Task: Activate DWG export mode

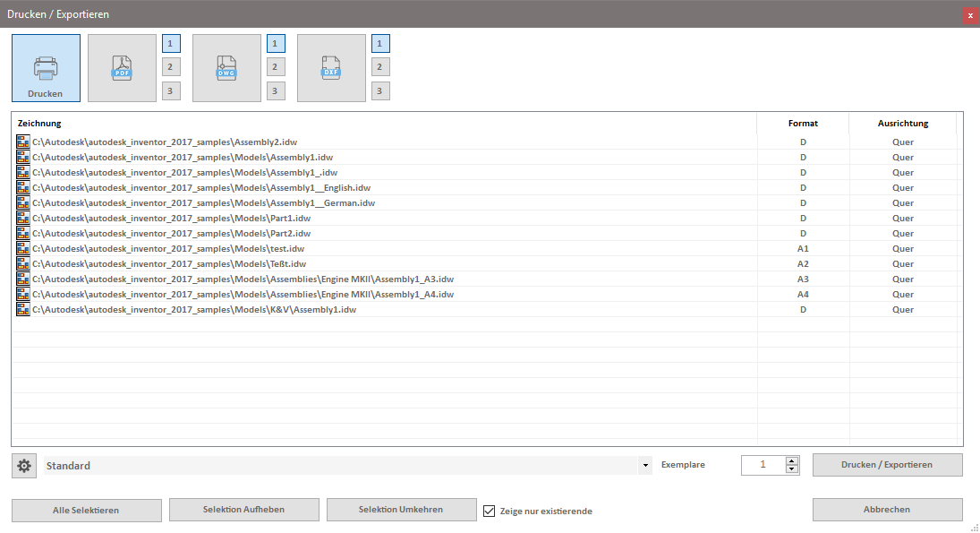Action: pyautogui.click(x=226, y=67)
